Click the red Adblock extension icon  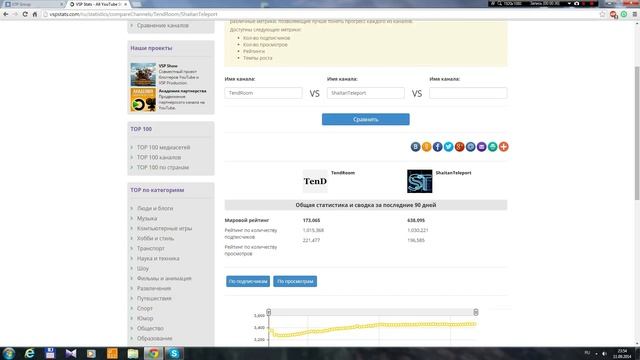pos(613,15)
